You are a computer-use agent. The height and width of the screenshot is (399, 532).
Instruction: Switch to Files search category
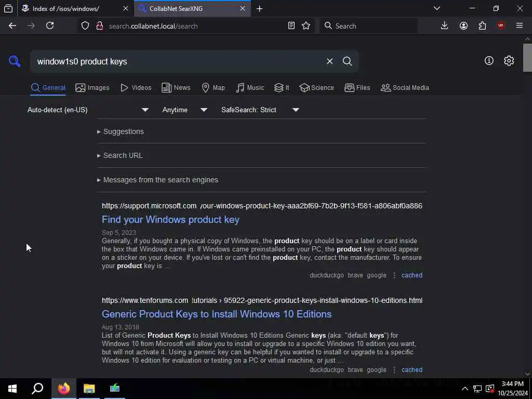point(357,87)
